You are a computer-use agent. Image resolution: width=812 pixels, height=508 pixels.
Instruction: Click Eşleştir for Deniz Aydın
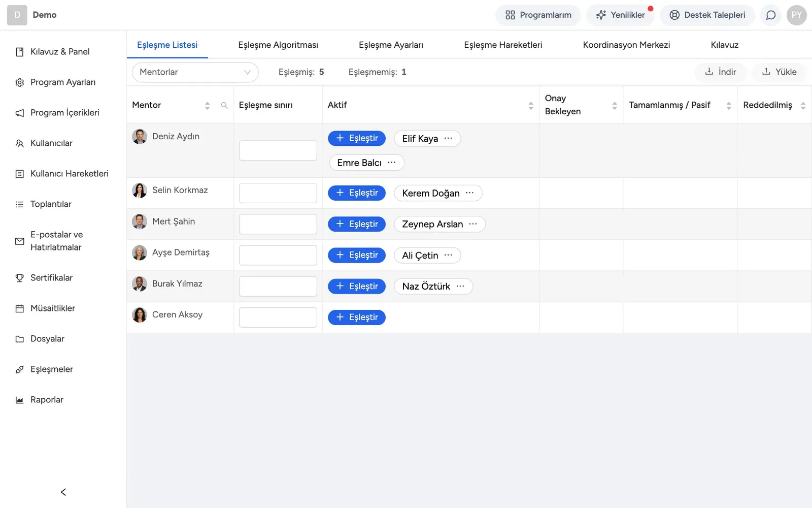(x=357, y=138)
